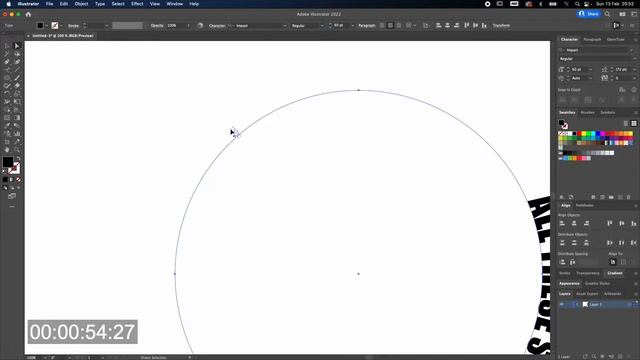Toggle align left paragraph button in control bar
This screenshot has width=640, height=360.
(382, 25)
